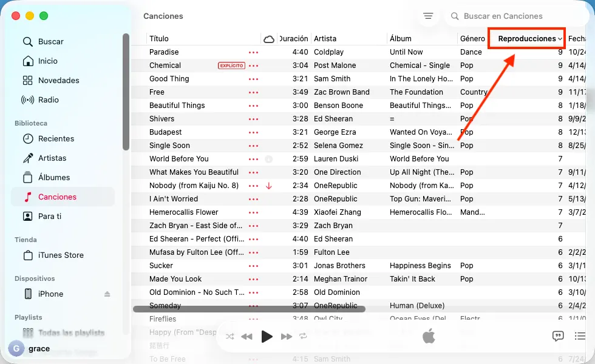Click the cloud status column header
595x364 pixels.
point(268,39)
